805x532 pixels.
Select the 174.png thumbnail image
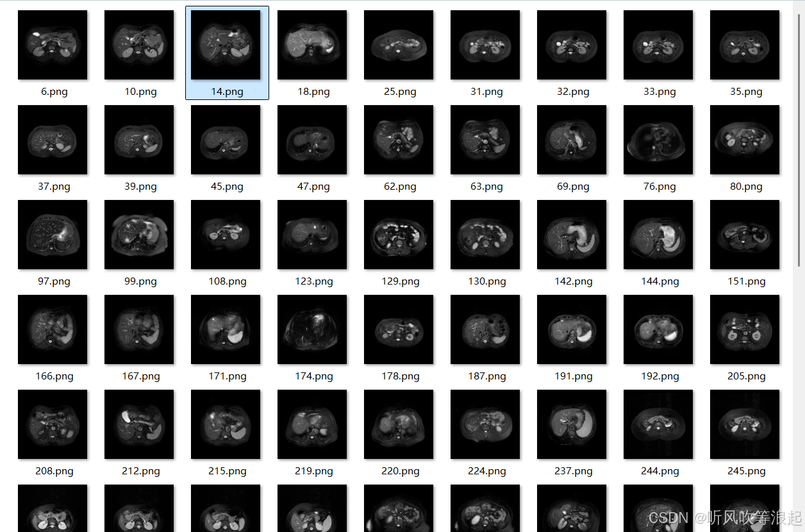[312, 329]
